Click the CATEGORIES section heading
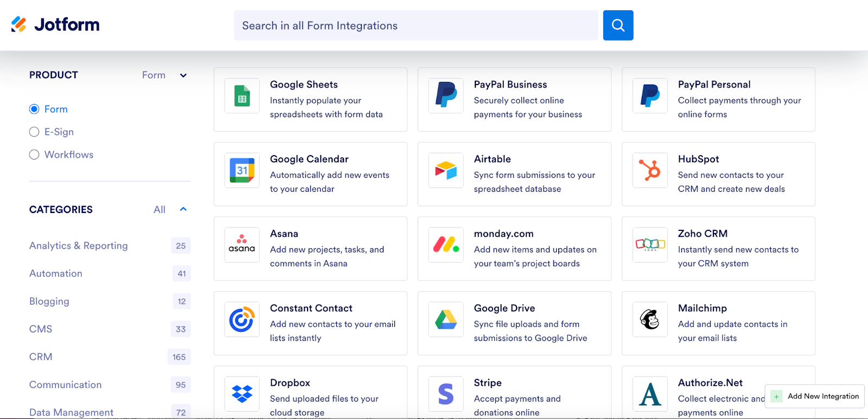This screenshot has width=868, height=419. coord(61,209)
